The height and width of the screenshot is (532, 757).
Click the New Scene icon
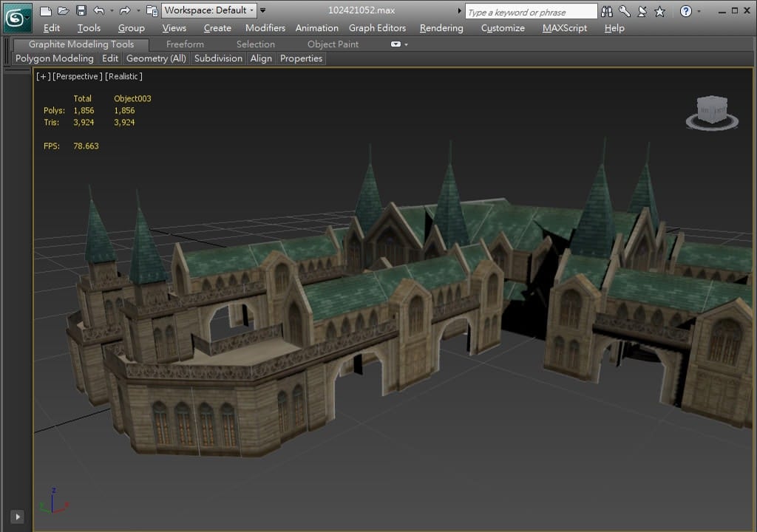(x=46, y=11)
